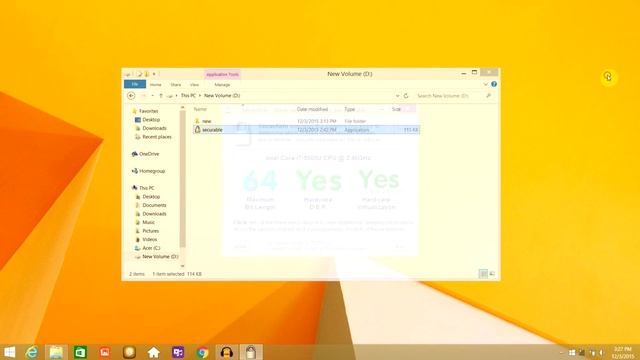Click the Up one level arrow
Viewport: 640px width, 360px height.
coord(161,96)
